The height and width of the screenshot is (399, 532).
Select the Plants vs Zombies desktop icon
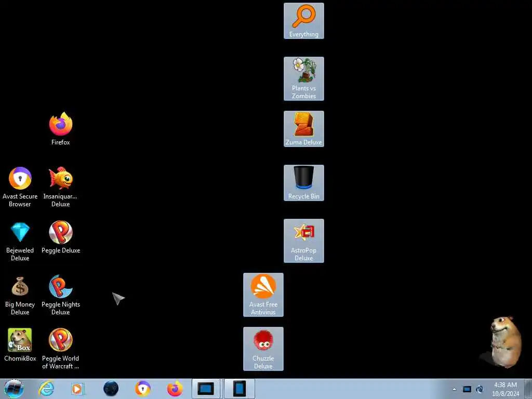tap(303, 79)
